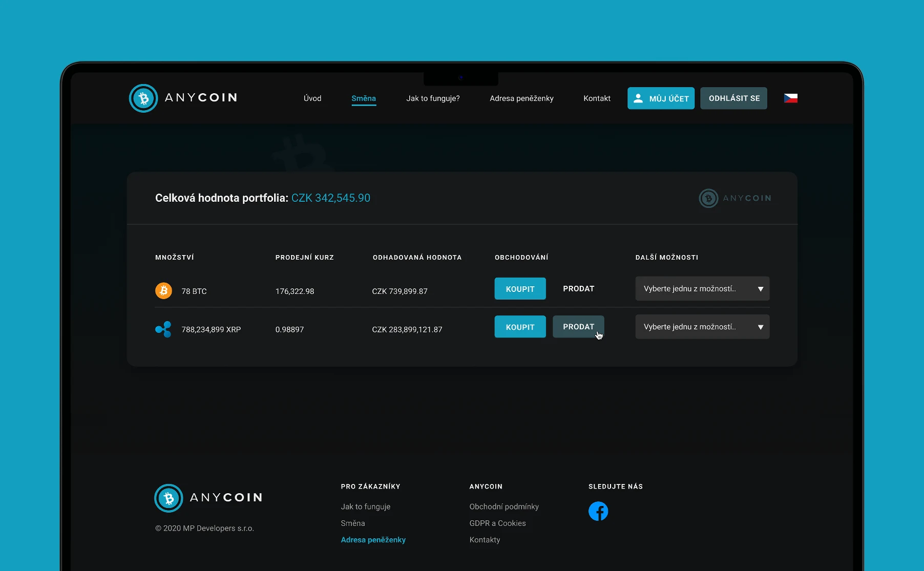Viewport: 924px width, 571px height.
Task: Click the XRP ripple icon
Action: (163, 329)
